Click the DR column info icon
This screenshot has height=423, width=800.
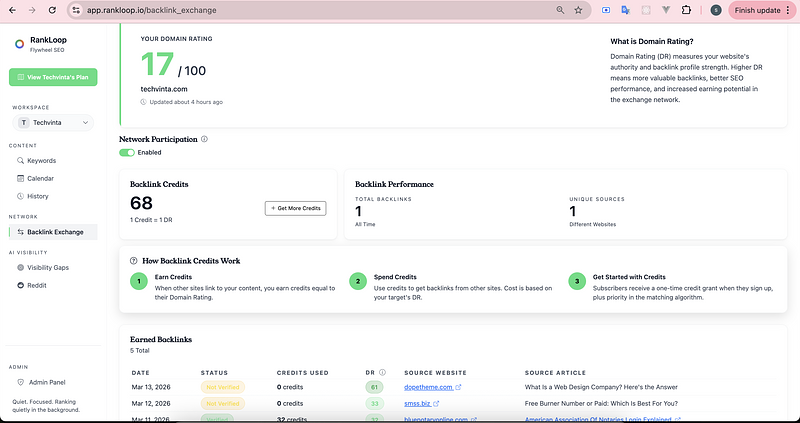(x=383, y=372)
